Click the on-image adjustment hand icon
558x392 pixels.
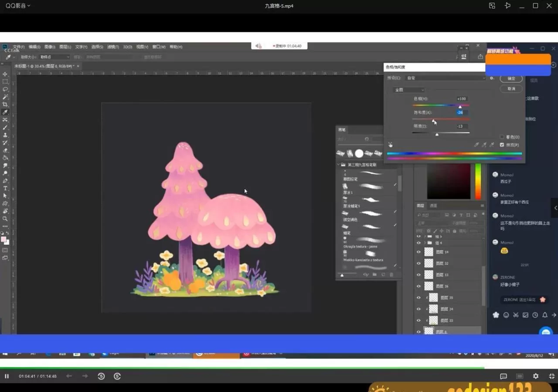point(391,145)
